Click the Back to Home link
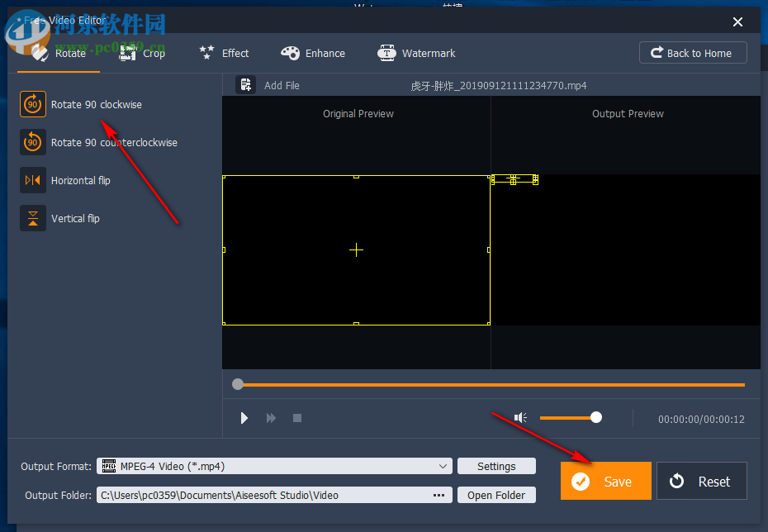 tap(693, 52)
